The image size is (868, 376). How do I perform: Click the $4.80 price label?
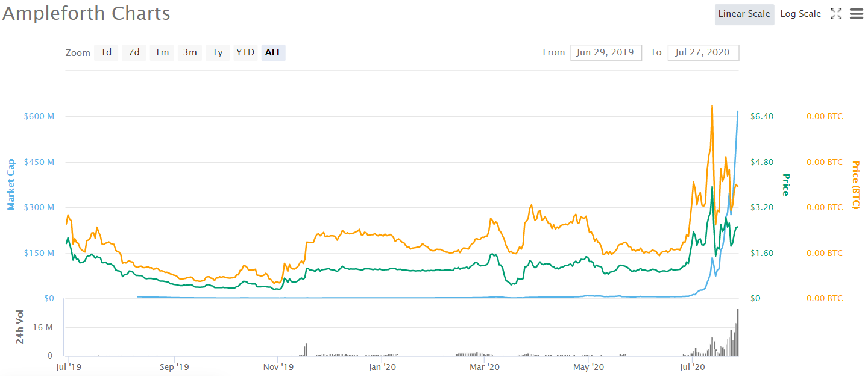[762, 162]
